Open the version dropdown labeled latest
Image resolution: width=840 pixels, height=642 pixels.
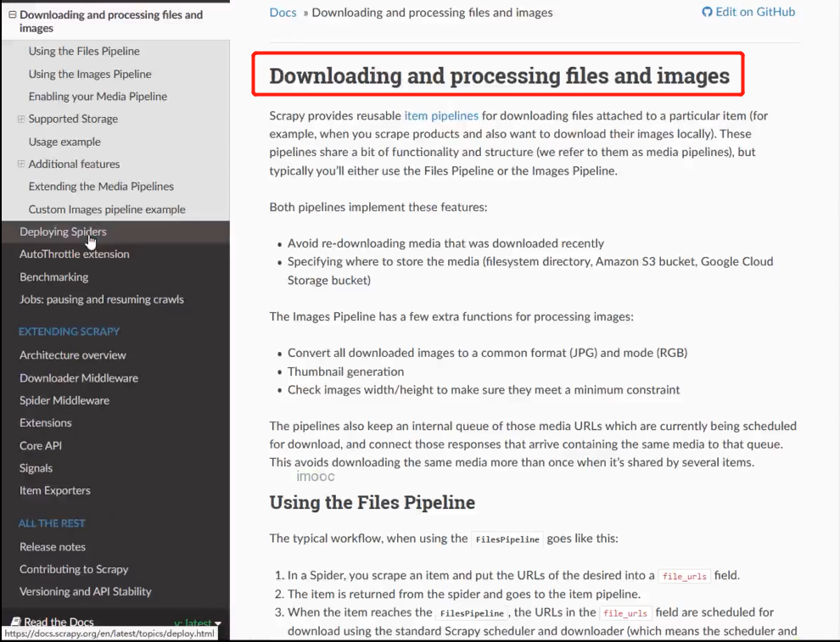click(x=198, y=622)
